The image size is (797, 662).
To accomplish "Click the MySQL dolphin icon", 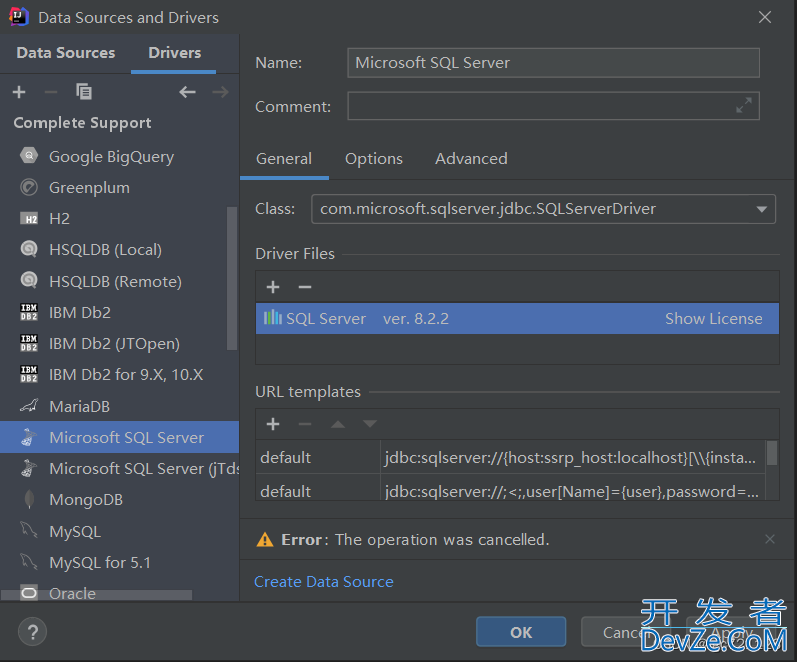I will click(x=29, y=530).
